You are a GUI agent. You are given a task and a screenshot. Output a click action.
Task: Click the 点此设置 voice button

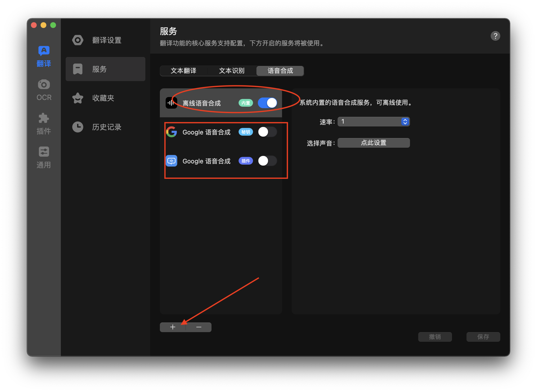pos(374,143)
